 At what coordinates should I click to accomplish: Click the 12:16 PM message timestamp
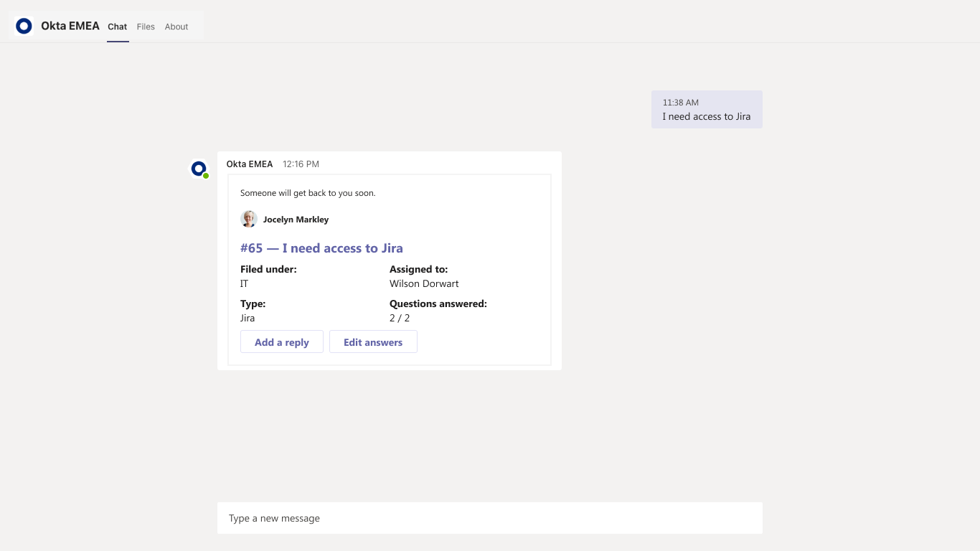click(x=301, y=164)
